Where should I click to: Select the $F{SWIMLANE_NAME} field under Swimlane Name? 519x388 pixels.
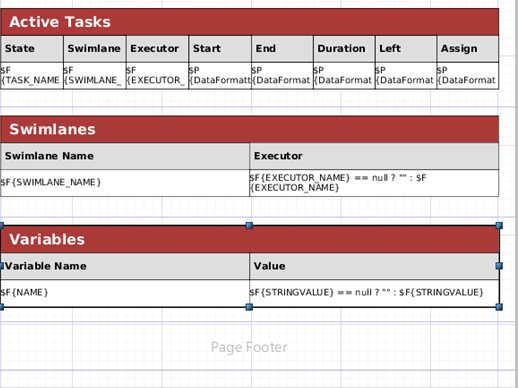(x=125, y=183)
